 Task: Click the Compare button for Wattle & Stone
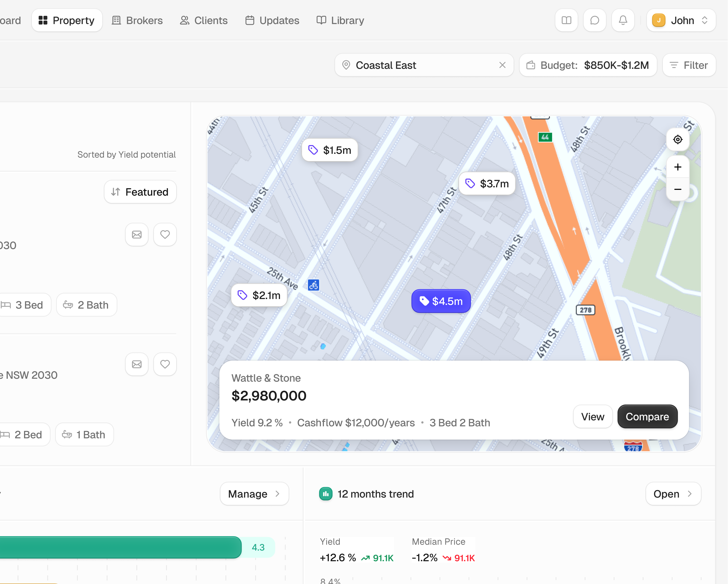point(647,416)
